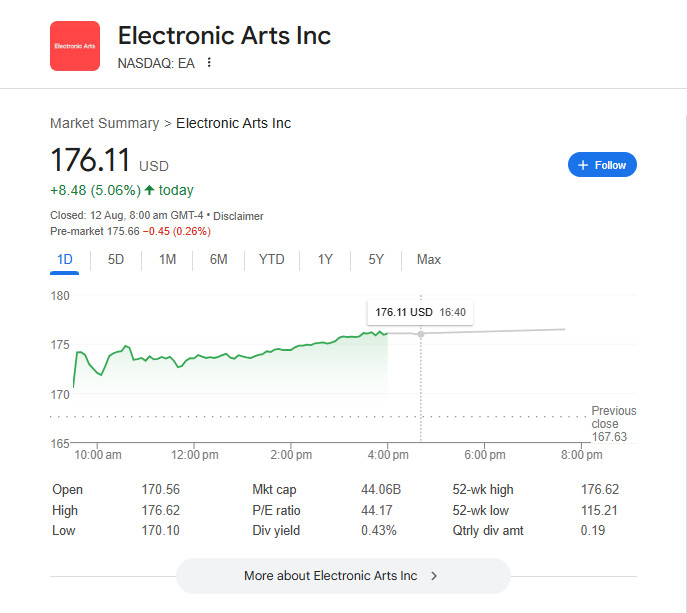Click the Previous close 167.63 label
This screenshot has width=687, height=613.
coord(613,423)
